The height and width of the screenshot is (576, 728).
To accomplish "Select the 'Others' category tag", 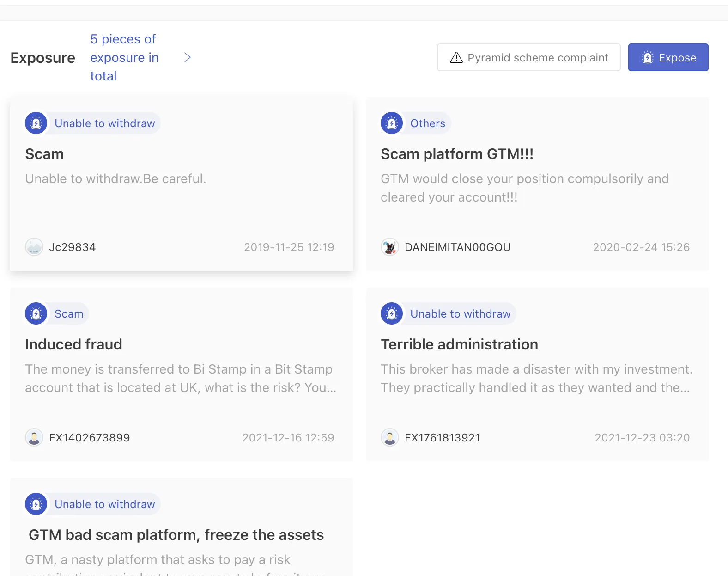I will 428,123.
